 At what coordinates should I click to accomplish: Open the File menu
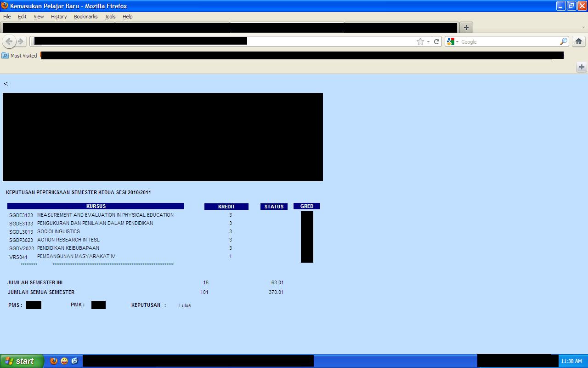(x=7, y=17)
